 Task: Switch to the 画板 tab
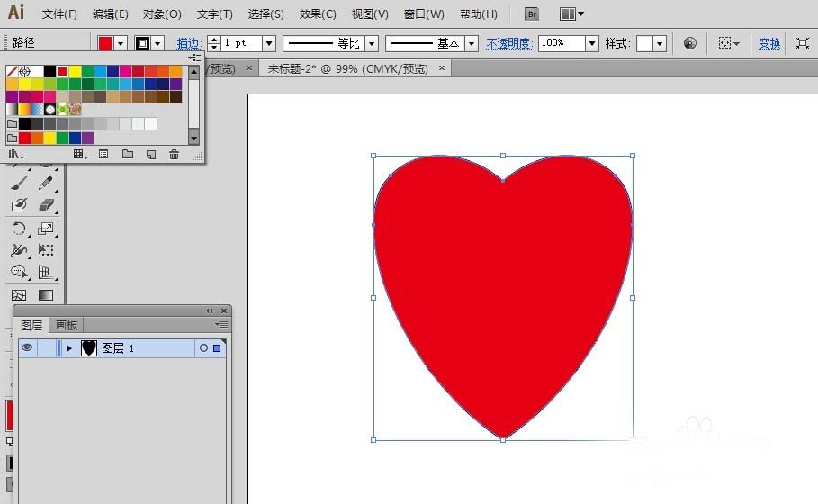click(67, 325)
